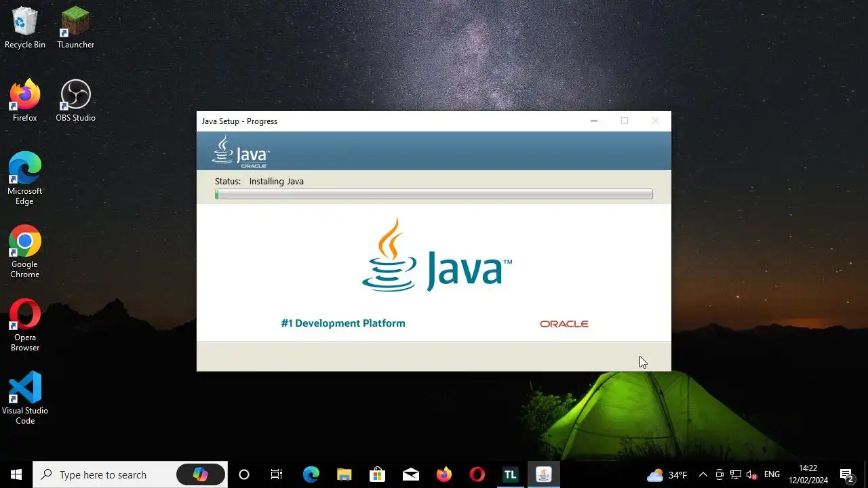Click the Java Oracle logo in header
The image size is (868, 488).
[241, 151]
